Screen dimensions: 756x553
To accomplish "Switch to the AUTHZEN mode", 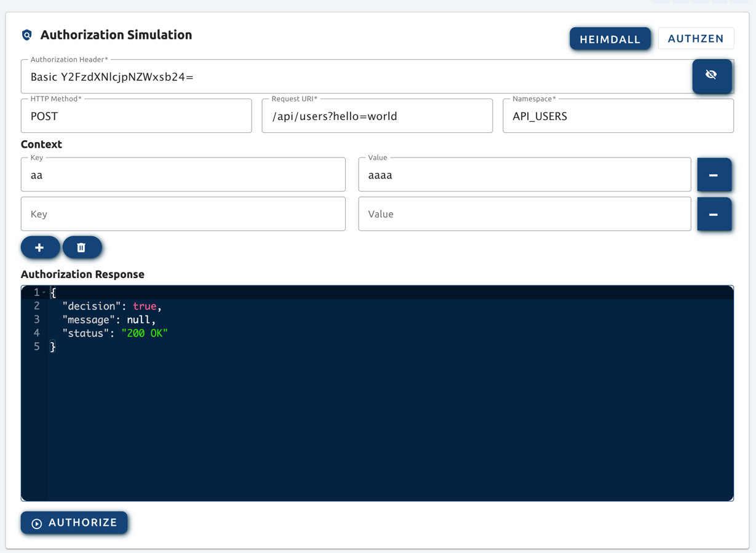I will point(696,39).
